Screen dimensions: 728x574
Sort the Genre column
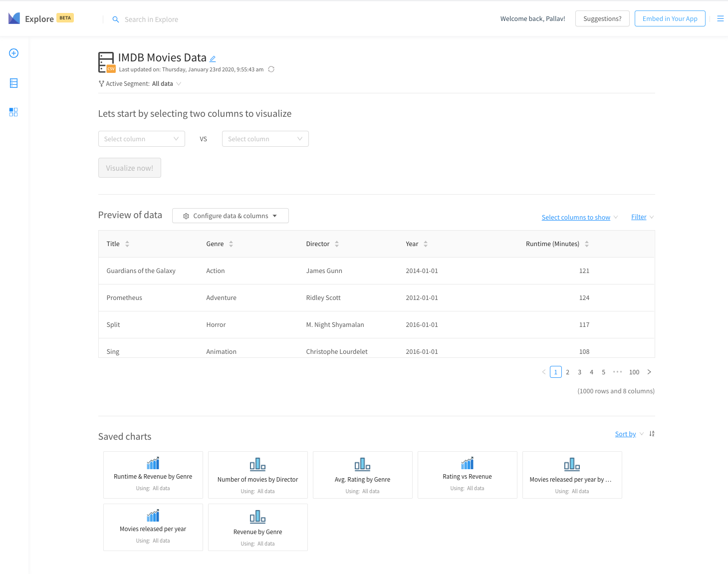click(x=231, y=244)
